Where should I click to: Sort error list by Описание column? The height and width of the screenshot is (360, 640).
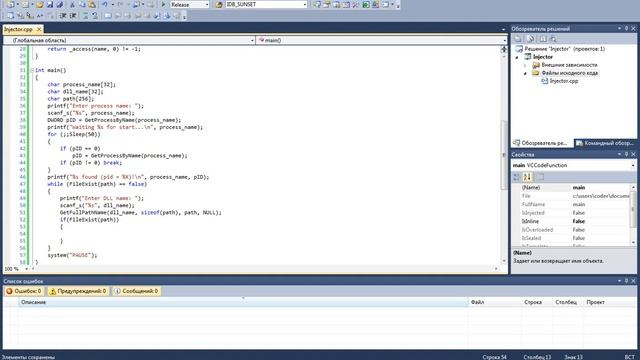(243, 302)
